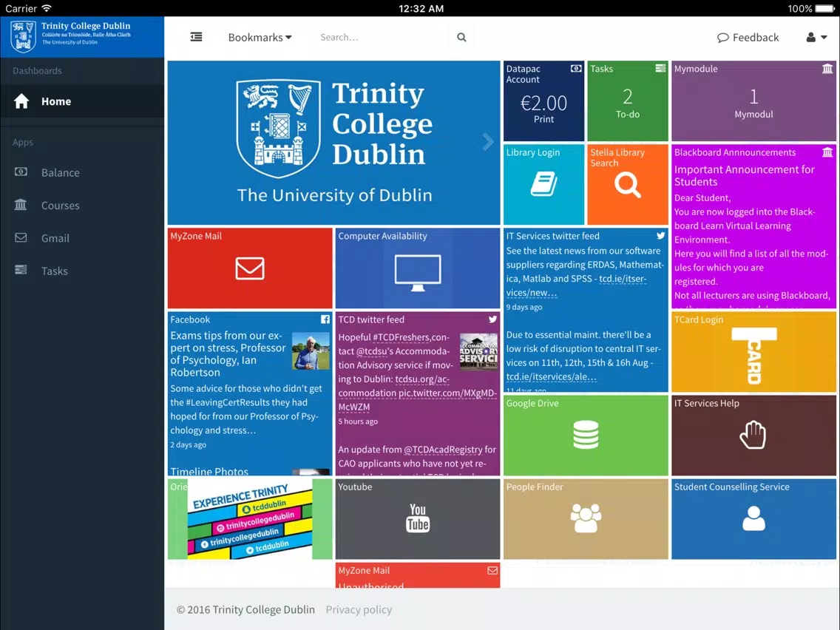Open the Youtube logo tile
840x630 pixels.
(418, 518)
